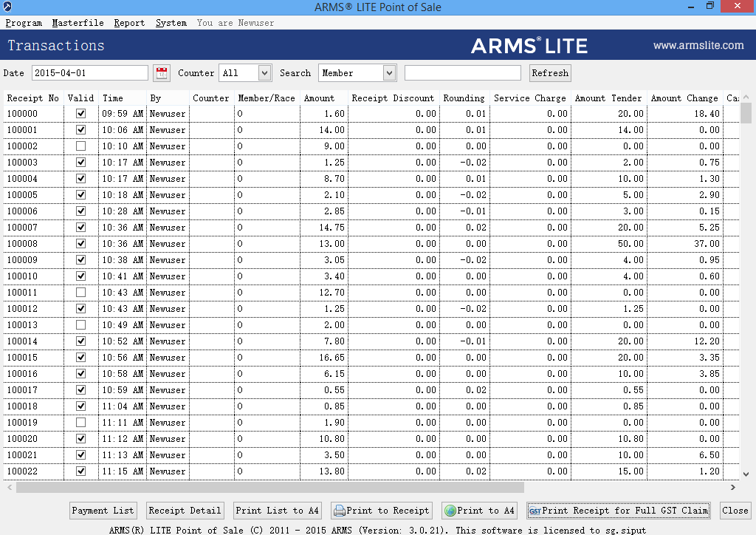756x535 pixels.
Task: Click the horizontal scrollbar left arrow
Action: 10,487
